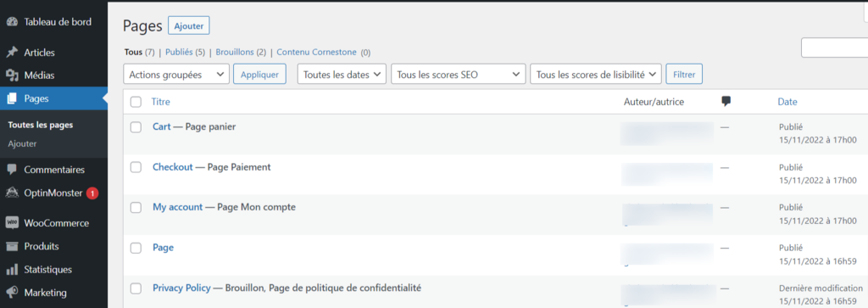Check the Cart page row checkbox

point(136,127)
